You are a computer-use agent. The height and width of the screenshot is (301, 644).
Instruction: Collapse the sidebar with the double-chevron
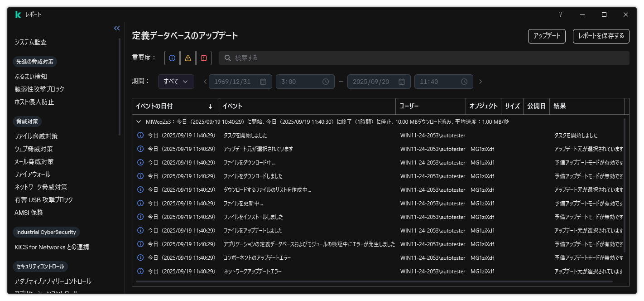click(x=117, y=28)
